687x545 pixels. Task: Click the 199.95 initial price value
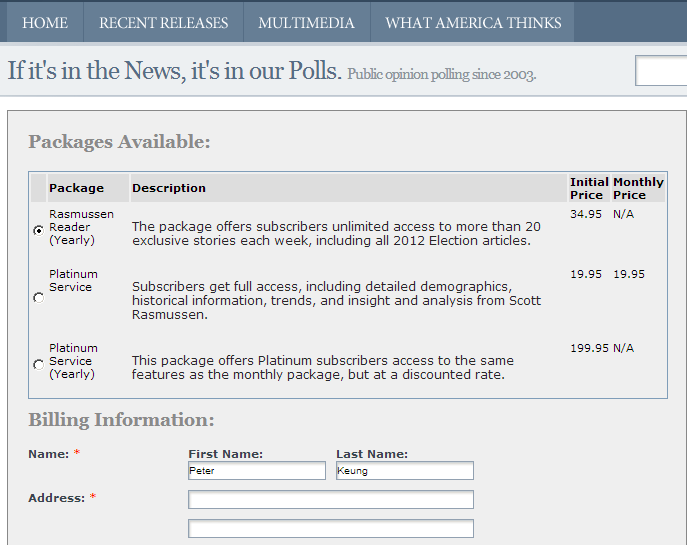(x=589, y=348)
